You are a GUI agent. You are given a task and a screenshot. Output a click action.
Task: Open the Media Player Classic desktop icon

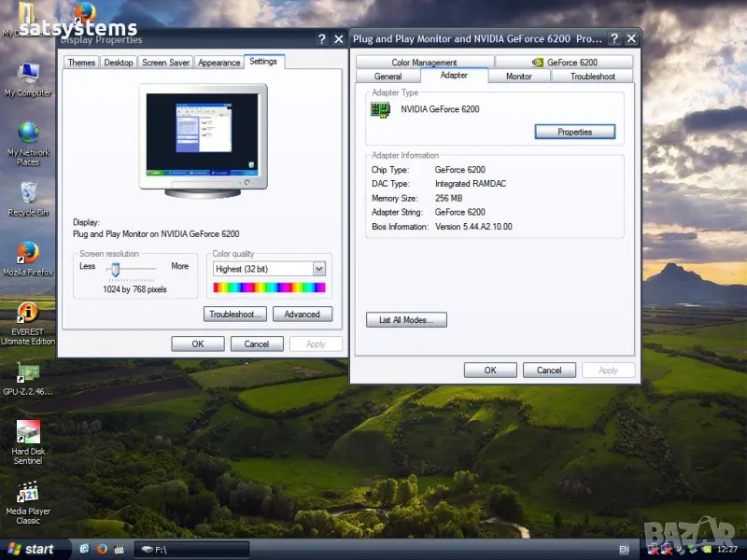(x=28, y=493)
